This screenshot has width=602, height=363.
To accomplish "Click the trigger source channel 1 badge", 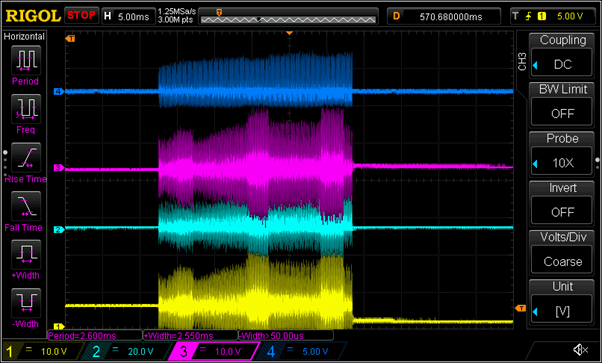I will (542, 16).
